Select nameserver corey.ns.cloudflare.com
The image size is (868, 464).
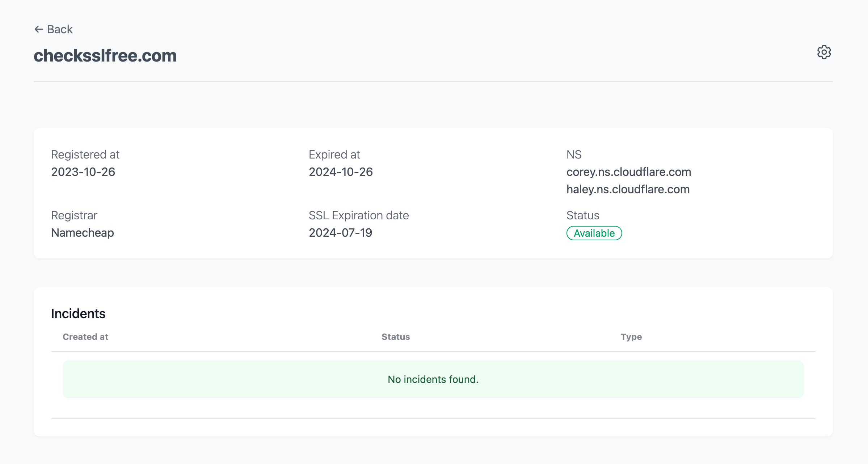pos(629,172)
